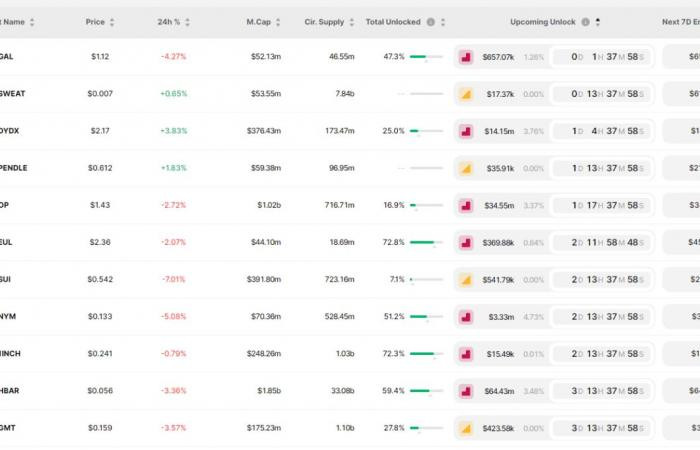The height and width of the screenshot is (450, 700).
Task: Sort the table by Cir. Supply
Action: 351,21
